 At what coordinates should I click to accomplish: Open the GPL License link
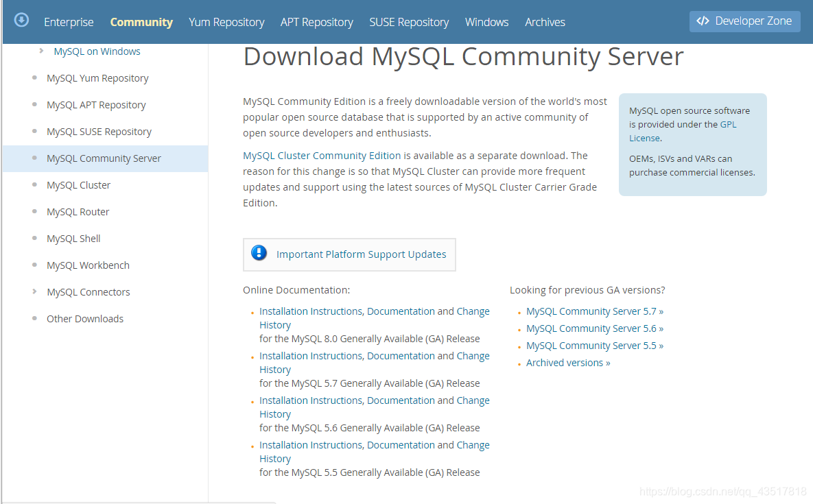(x=683, y=131)
